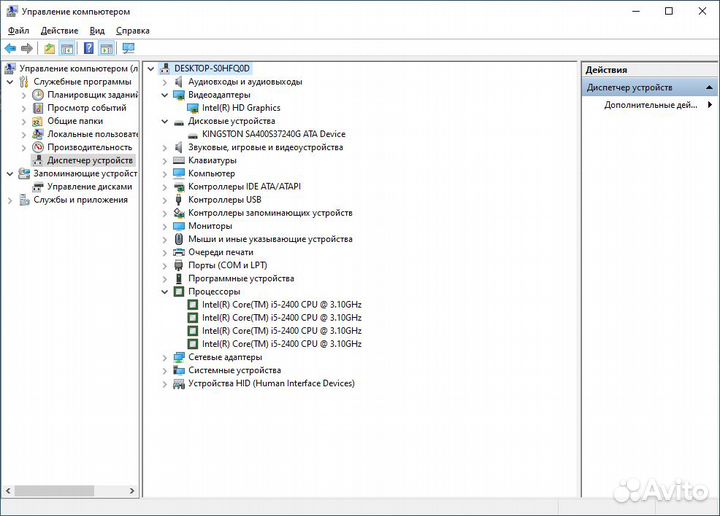Collapse the Дисковые устройства category
The height and width of the screenshot is (516, 720).
164,121
